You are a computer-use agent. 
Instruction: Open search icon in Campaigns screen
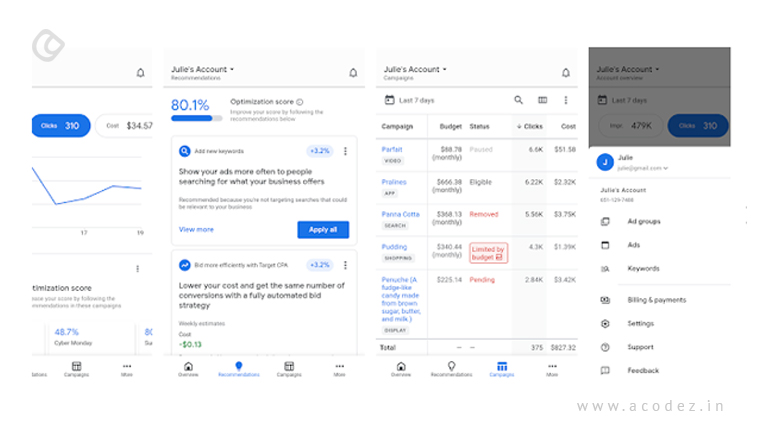click(x=518, y=100)
